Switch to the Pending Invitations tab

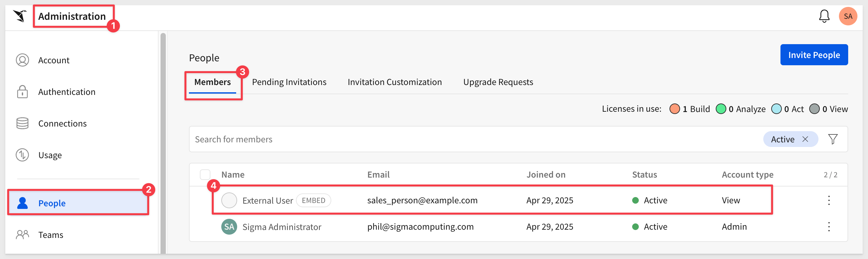coord(289,82)
